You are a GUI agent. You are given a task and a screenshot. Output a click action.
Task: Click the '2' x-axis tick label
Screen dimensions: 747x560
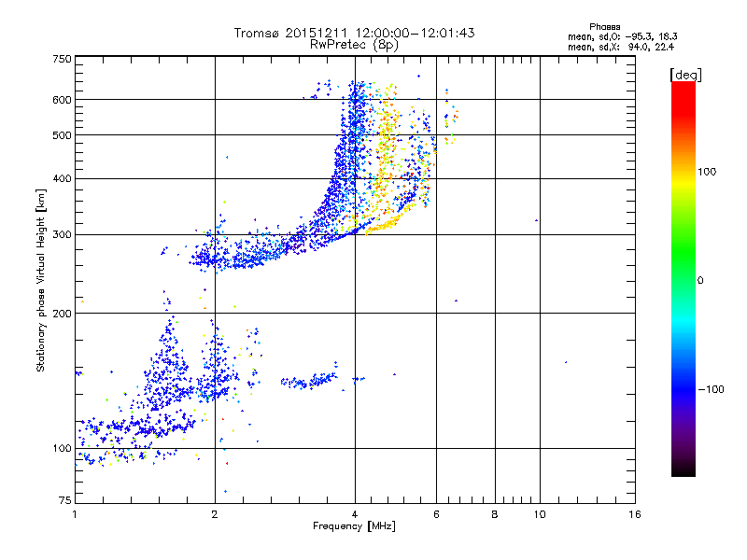[215, 514]
